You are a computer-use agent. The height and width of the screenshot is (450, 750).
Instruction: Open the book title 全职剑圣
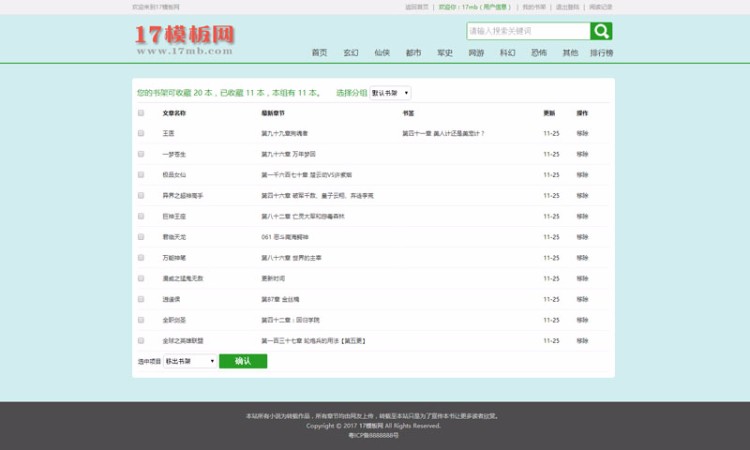click(x=174, y=319)
